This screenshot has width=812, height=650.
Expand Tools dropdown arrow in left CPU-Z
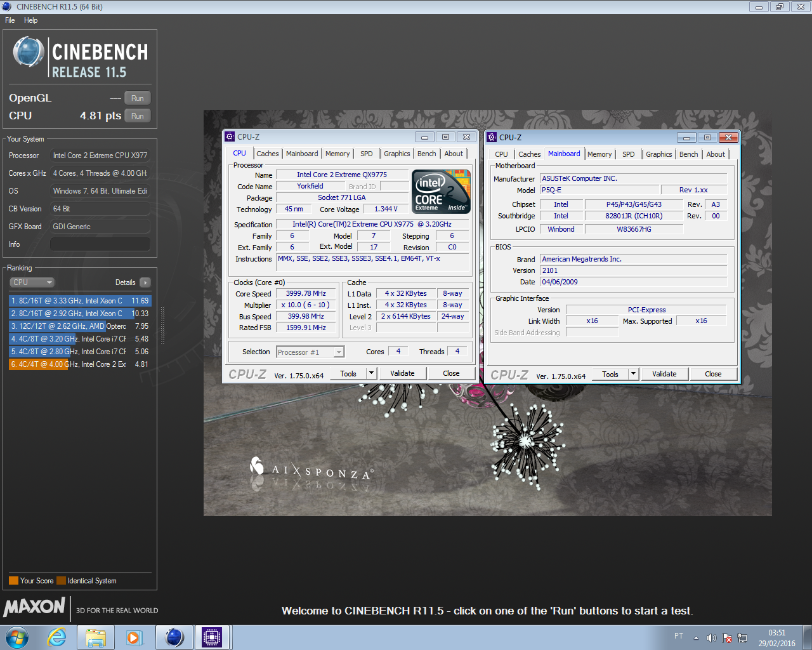point(372,373)
